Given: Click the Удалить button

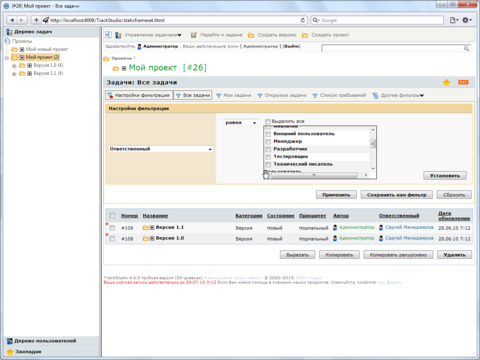Looking at the screenshot, I should coord(454,255).
